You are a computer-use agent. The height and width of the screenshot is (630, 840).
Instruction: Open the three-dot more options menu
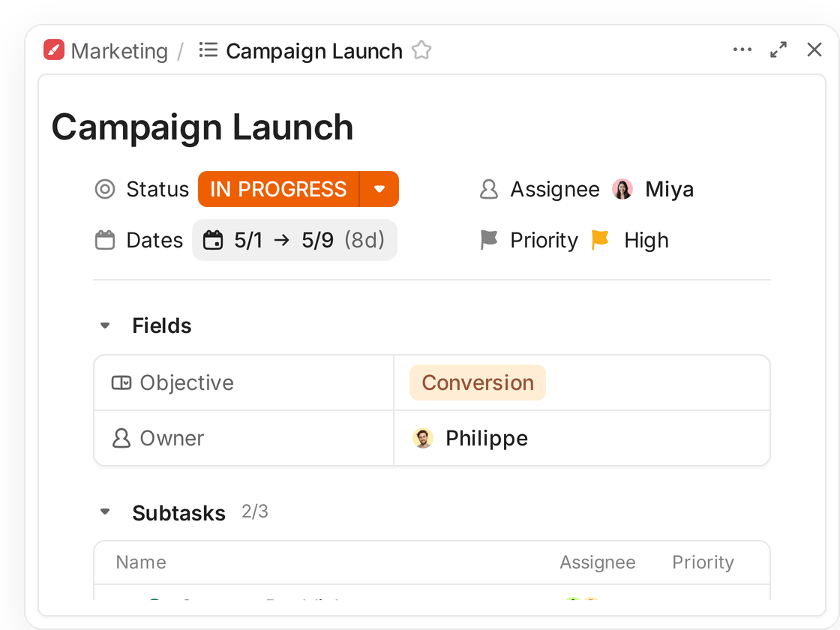[x=742, y=49]
